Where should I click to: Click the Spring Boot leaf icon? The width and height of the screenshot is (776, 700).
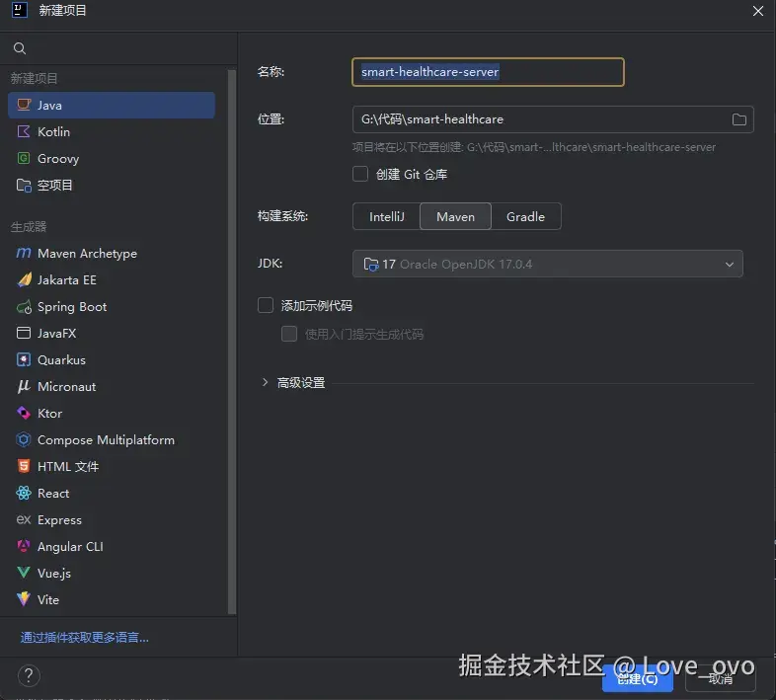(x=24, y=307)
